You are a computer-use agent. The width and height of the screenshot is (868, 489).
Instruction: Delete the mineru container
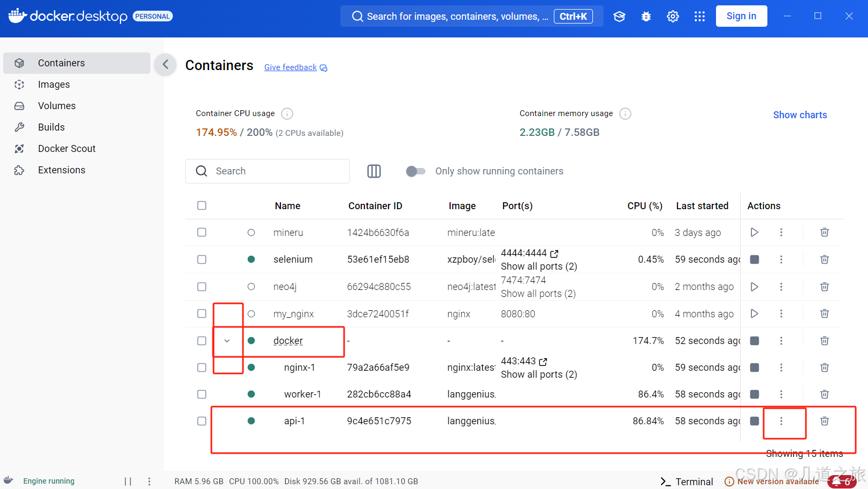point(825,232)
